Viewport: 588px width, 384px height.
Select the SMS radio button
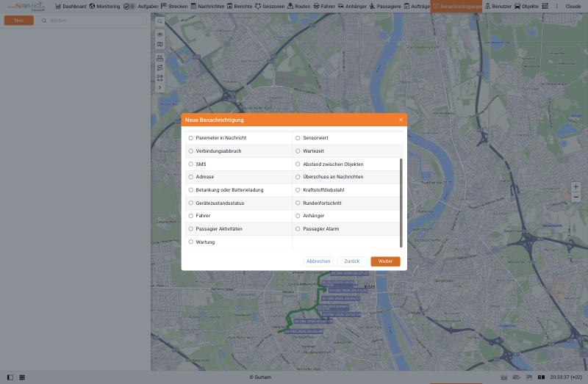[191, 164]
